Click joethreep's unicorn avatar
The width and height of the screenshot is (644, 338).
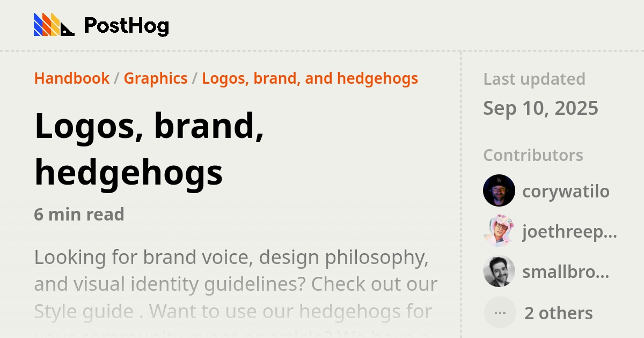[499, 231]
